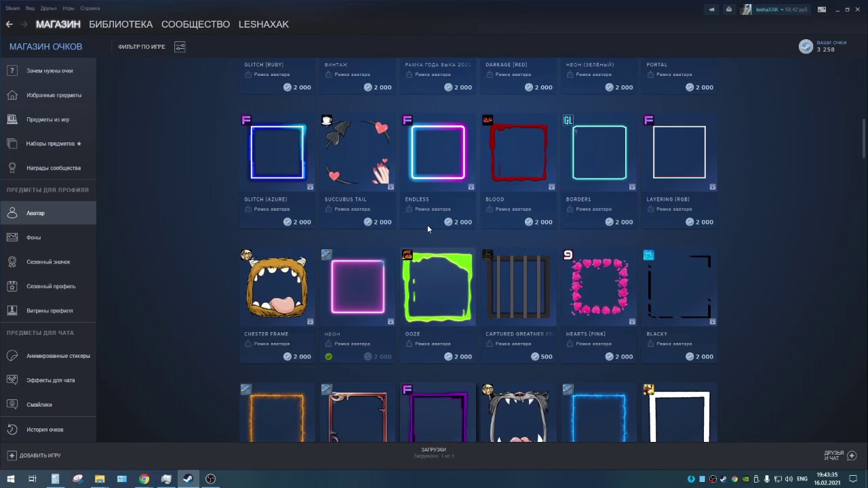
Task: Open Друзья и чат button
Action: (x=841, y=455)
